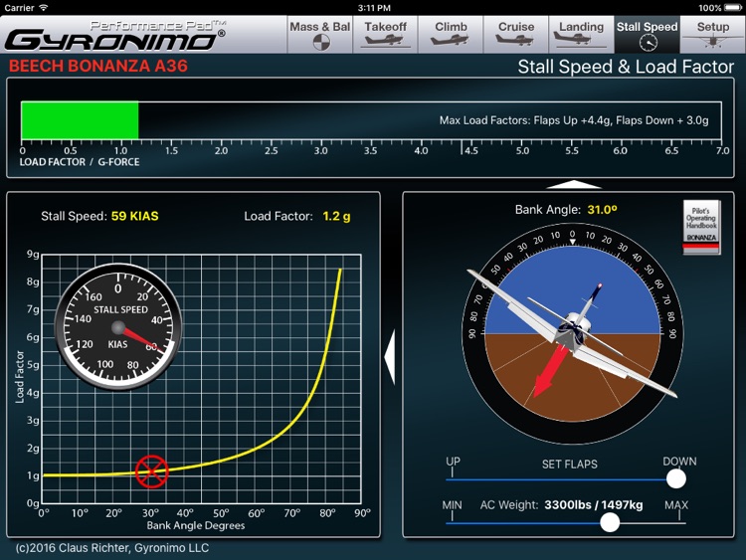
Task: Select the Cruise tab
Action: (x=515, y=34)
